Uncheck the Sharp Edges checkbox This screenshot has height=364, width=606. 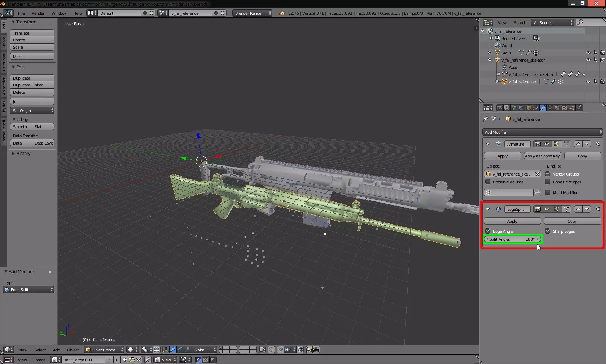click(548, 231)
